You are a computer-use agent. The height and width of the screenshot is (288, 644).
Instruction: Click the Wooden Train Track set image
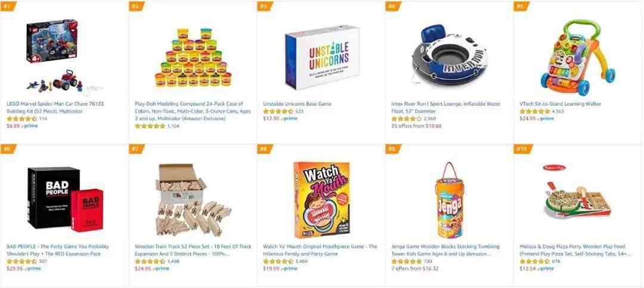[193, 199]
